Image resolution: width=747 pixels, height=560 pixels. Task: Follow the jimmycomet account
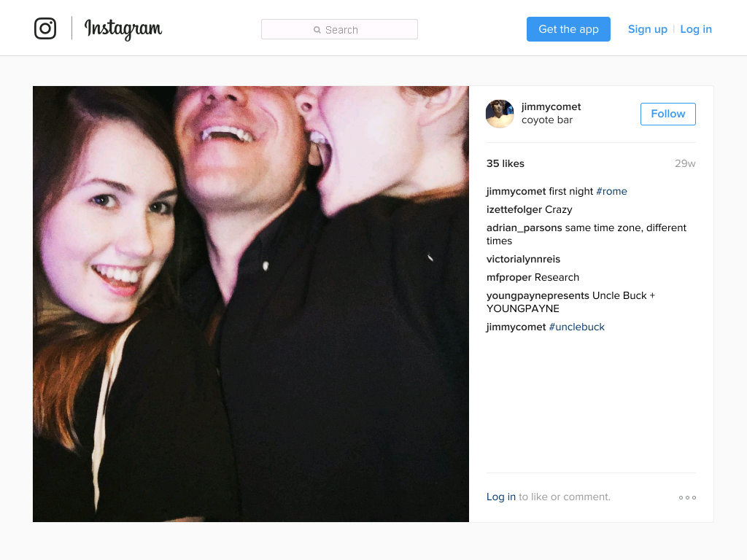tap(667, 114)
